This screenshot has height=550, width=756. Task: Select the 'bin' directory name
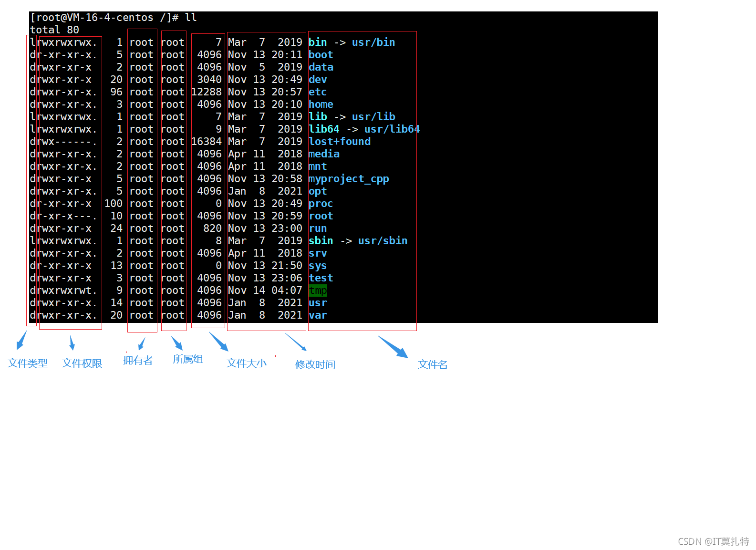(318, 42)
